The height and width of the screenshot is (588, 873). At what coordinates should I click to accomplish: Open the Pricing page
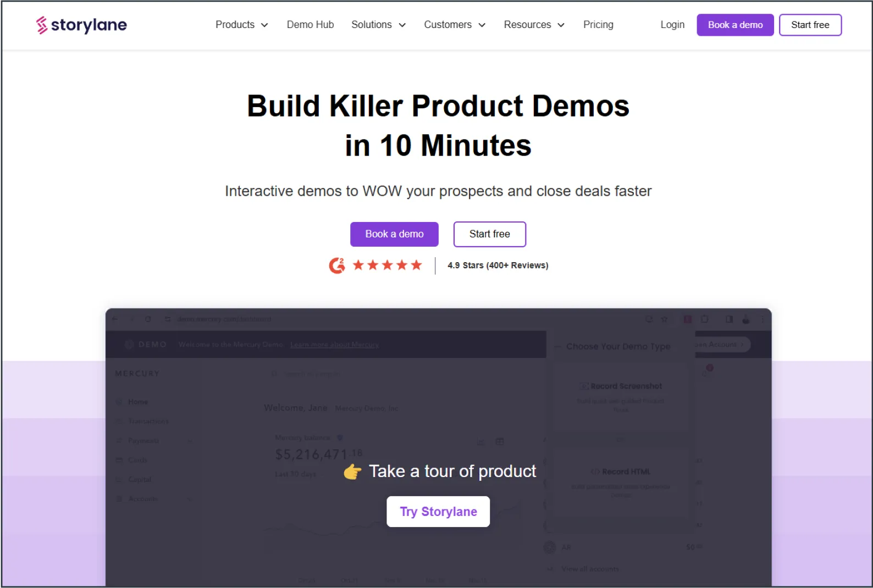pyautogui.click(x=598, y=25)
